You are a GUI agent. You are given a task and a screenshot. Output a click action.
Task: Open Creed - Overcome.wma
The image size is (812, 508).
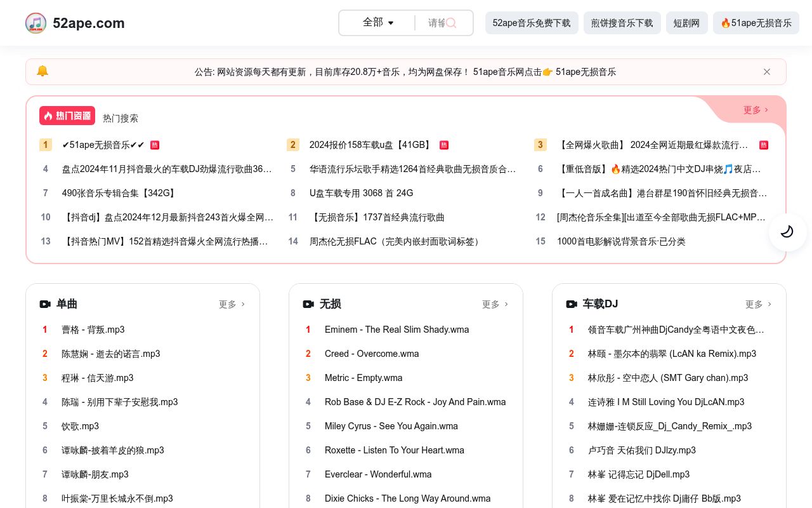[x=372, y=354]
